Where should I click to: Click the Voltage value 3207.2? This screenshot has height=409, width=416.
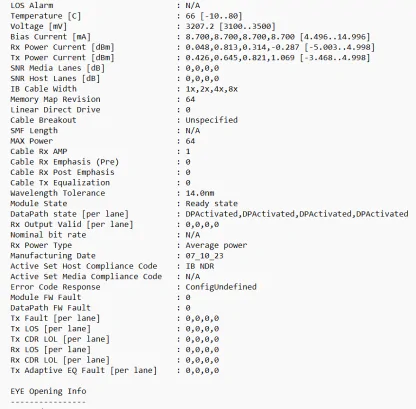point(198,26)
